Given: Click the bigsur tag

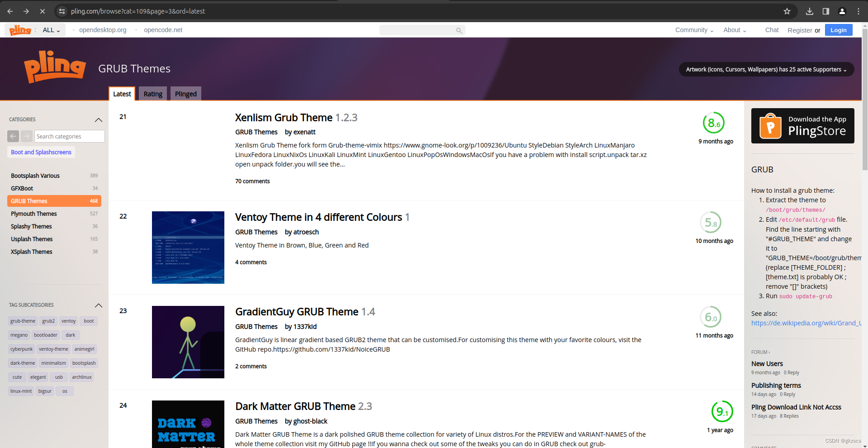Looking at the screenshot, I should 45,391.
